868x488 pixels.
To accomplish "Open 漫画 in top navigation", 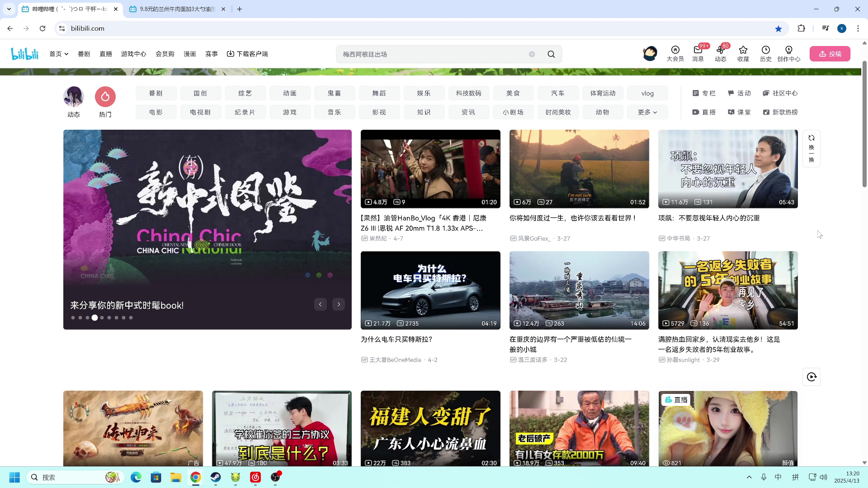I will (190, 54).
